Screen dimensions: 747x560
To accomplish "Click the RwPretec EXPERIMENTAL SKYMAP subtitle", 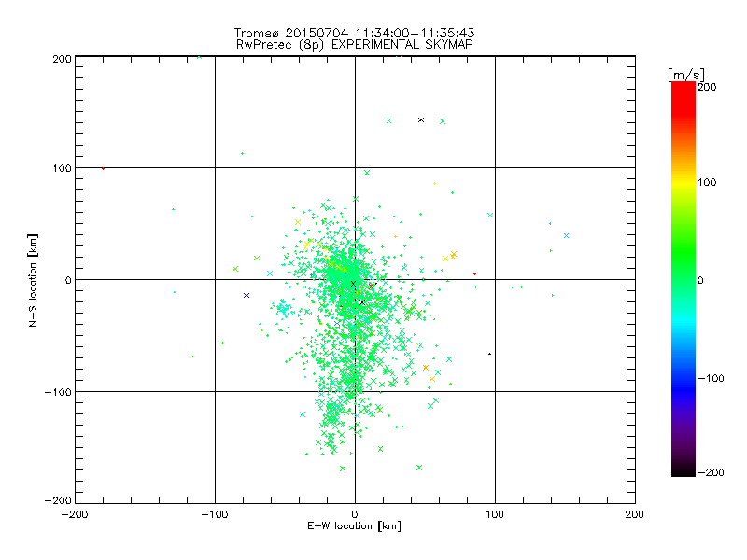I will 354,45.
